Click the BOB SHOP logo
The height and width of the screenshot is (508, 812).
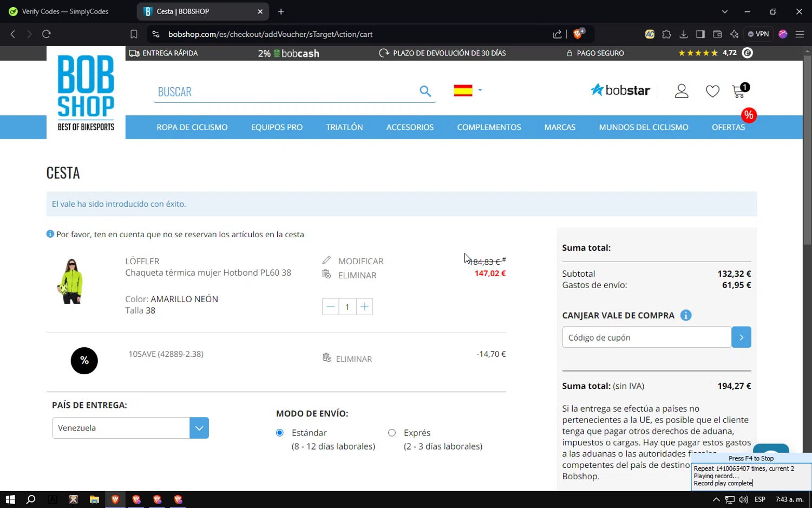(x=86, y=93)
